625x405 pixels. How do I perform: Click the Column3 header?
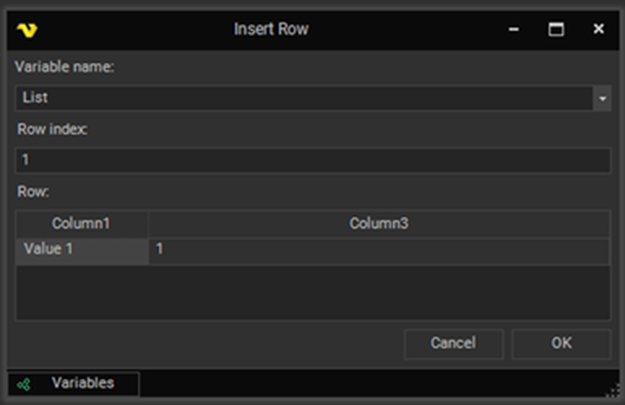pos(379,223)
